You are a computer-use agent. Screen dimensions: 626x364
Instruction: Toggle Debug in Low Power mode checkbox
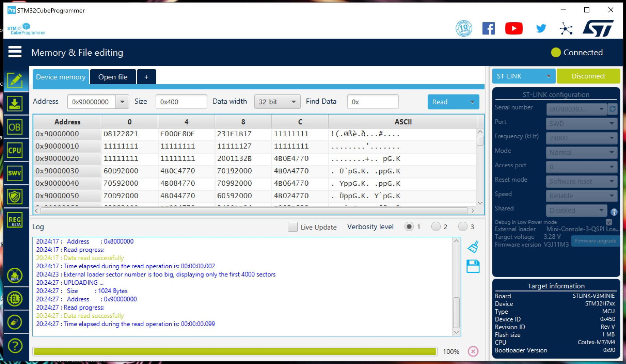609,222
